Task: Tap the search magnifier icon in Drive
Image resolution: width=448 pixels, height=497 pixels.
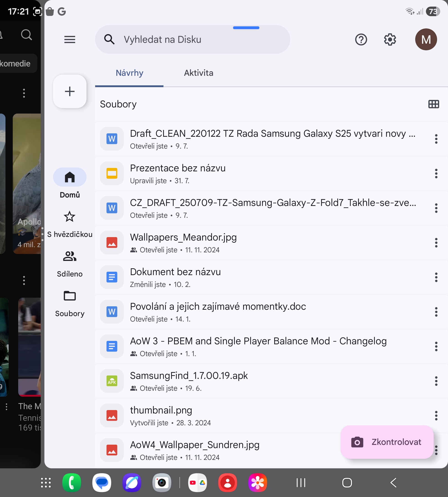Action: pyautogui.click(x=109, y=39)
